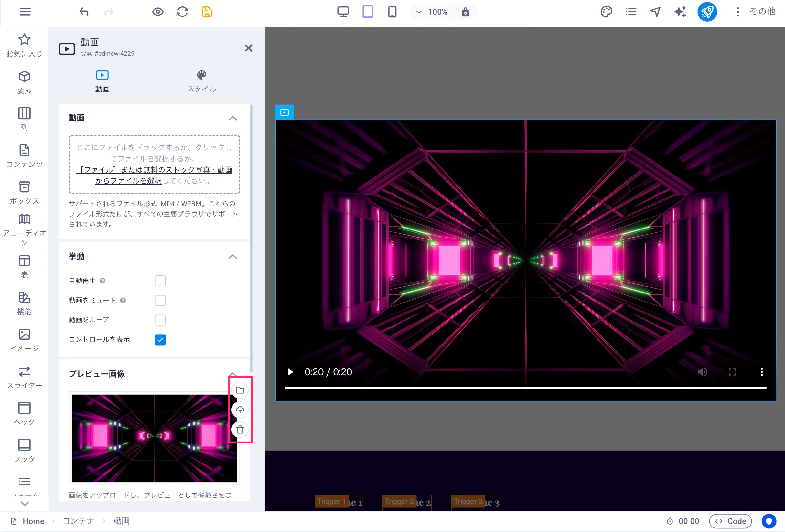Seek on the video progress bar

tap(526, 388)
